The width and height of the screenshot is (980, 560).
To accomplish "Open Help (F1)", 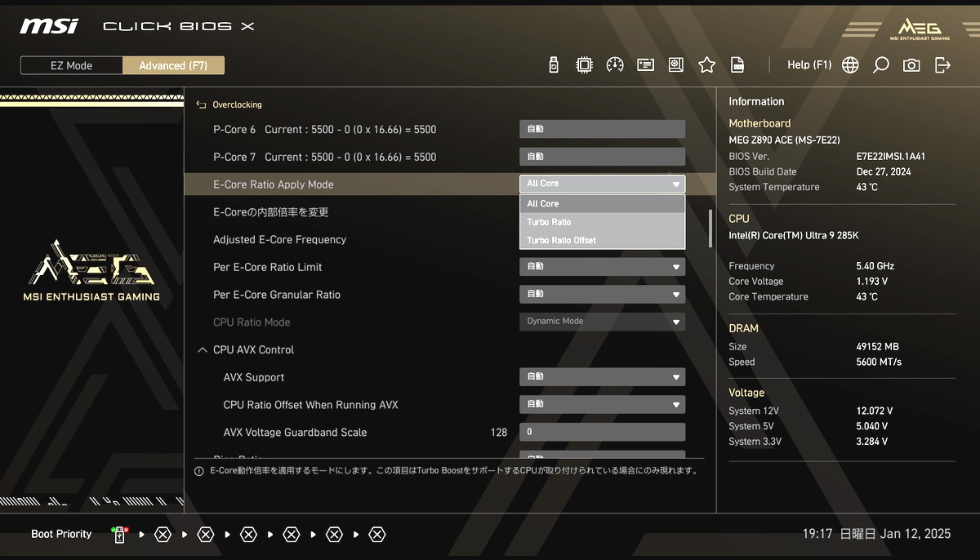I will [809, 65].
